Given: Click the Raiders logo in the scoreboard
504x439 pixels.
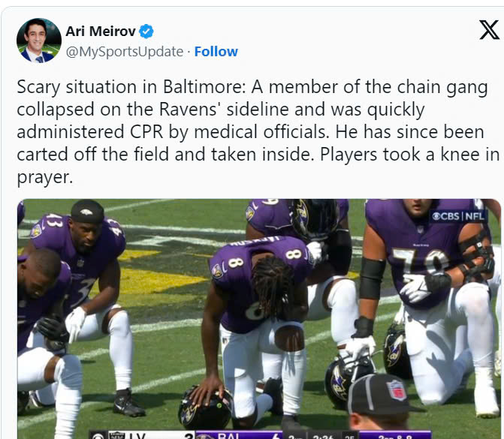Looking at the screenshot, I should click(116, 436).
